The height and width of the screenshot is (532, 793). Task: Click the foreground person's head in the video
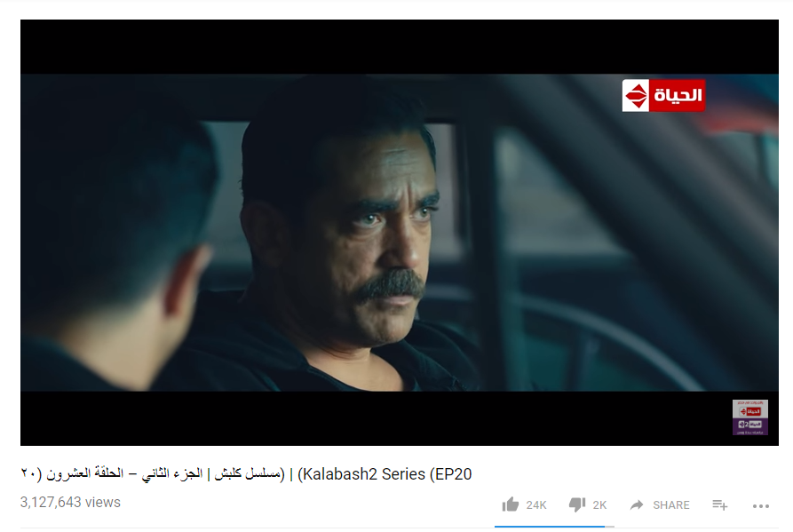[x=116, y=212]
